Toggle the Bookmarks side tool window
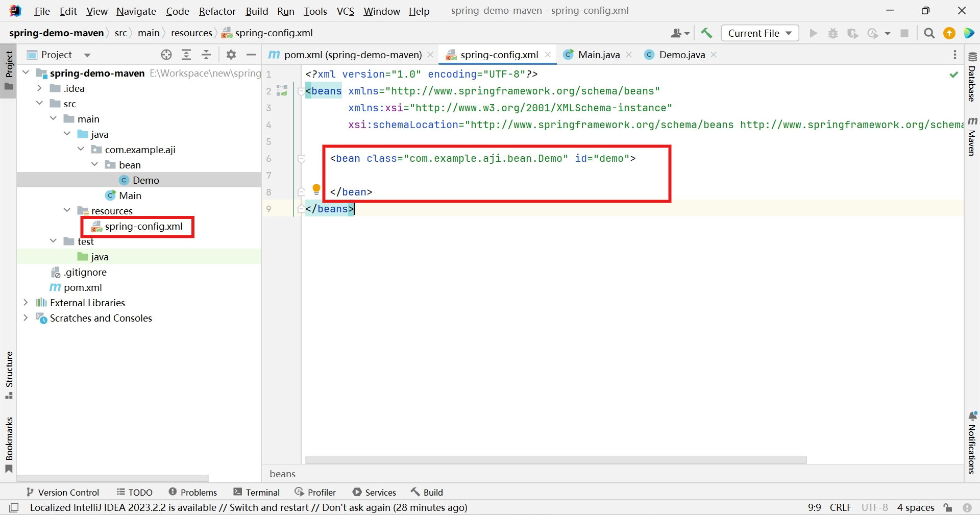The height and width of the screenshot is (515, 980). [9, 445]
